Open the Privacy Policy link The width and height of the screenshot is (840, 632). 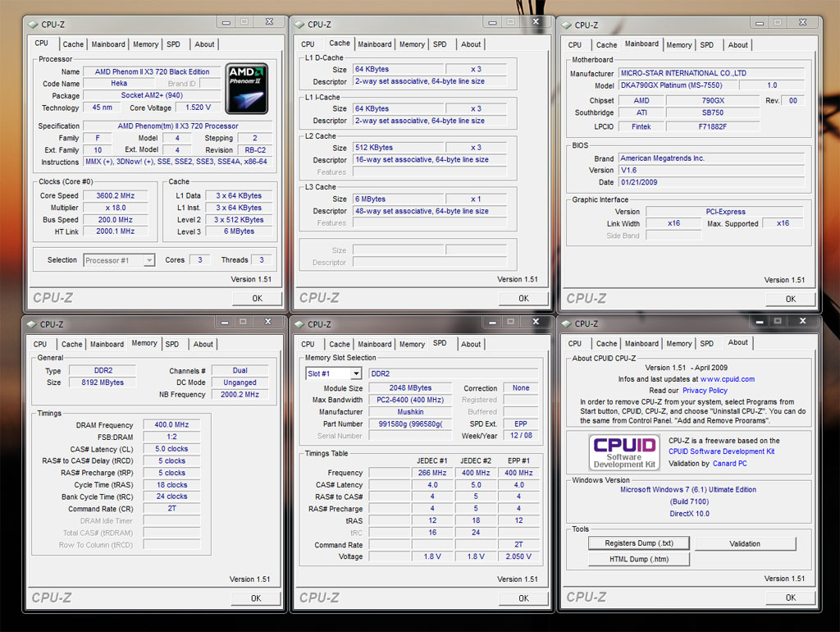(705, 390)
